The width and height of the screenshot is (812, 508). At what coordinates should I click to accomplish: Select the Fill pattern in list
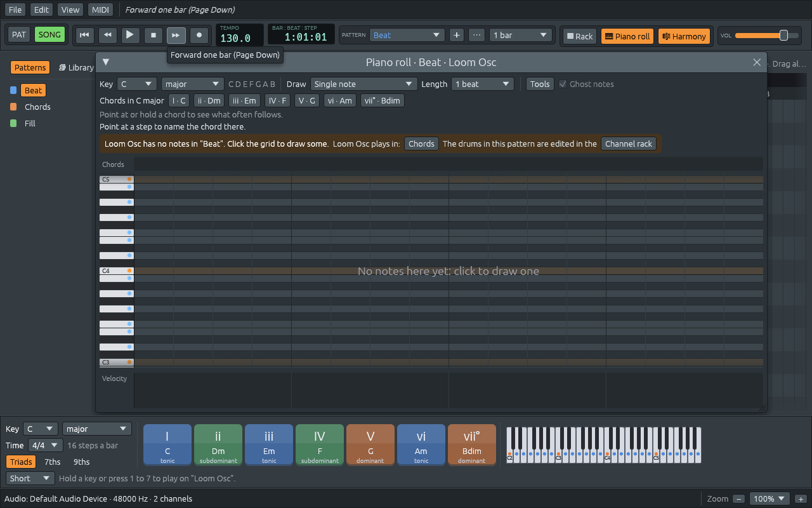(30, 123)
